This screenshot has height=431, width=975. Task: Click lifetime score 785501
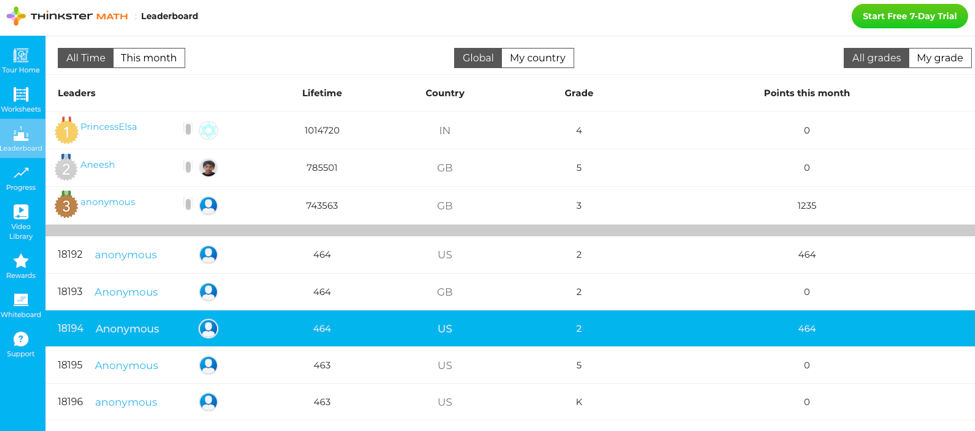pos(322,167)
